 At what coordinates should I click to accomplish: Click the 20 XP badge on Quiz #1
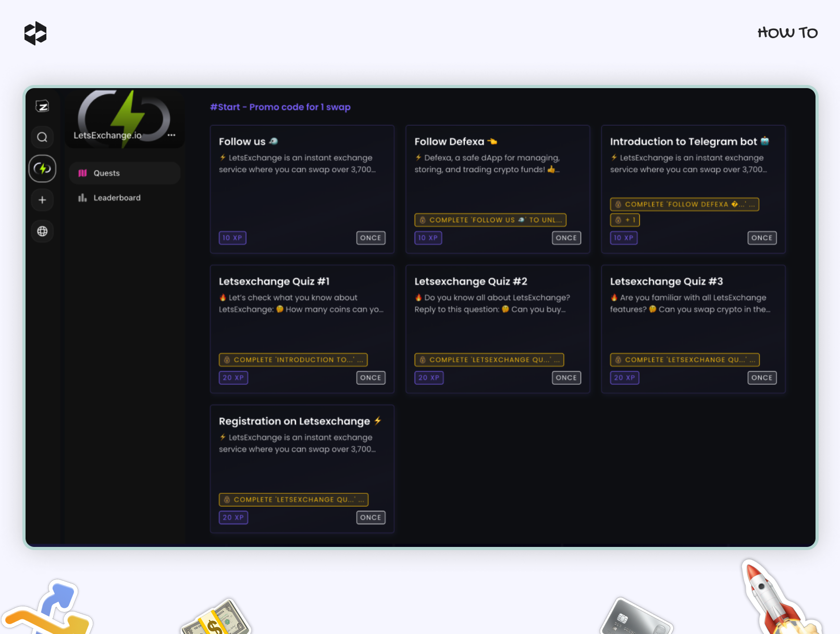tap(233, 377)
